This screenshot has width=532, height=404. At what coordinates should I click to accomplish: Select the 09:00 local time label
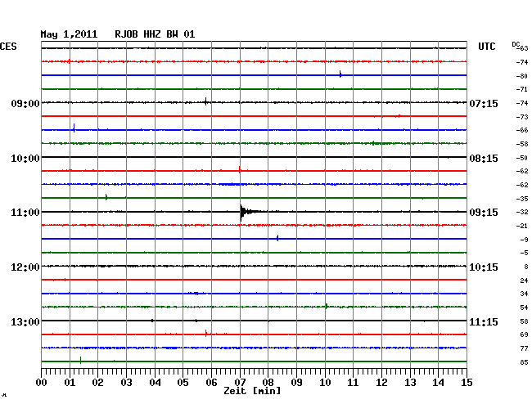[25, 103]
